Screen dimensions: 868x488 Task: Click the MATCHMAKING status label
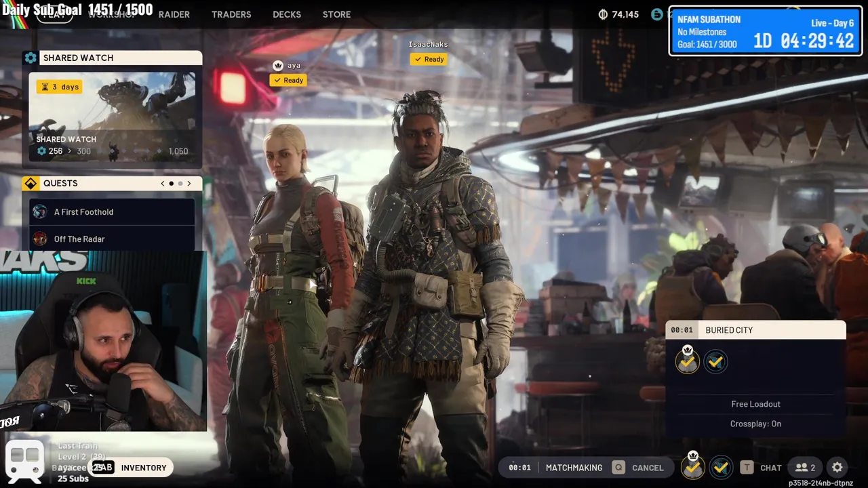tap(574, 468)
